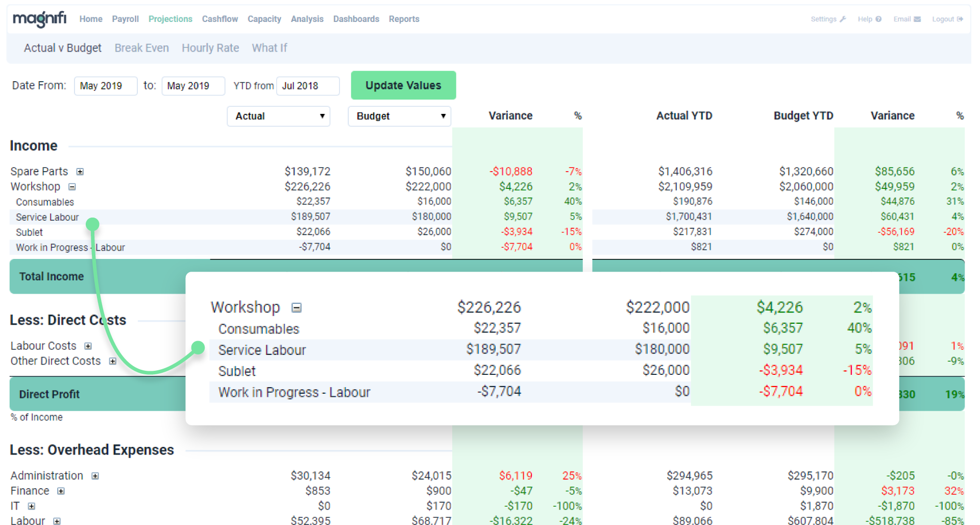980x525 pixels.
Task: Expand the Labour overhead row
Action: click(58, 521)
